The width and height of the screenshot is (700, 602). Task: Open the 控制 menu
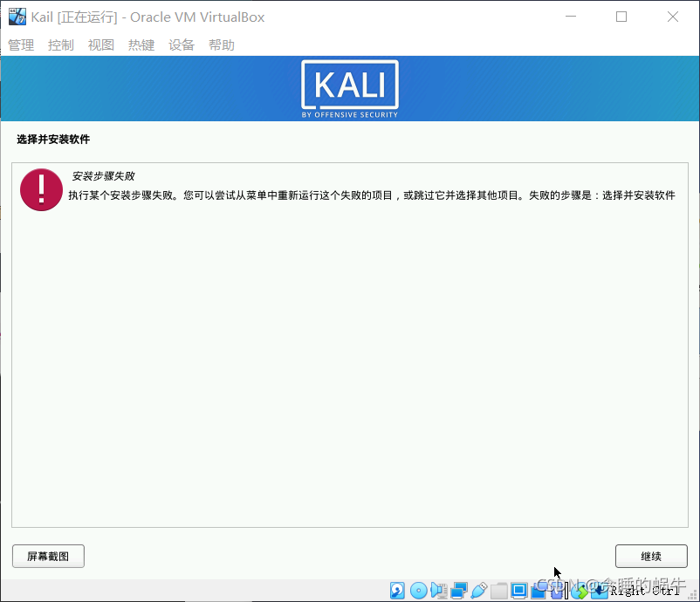pos(61,45)
